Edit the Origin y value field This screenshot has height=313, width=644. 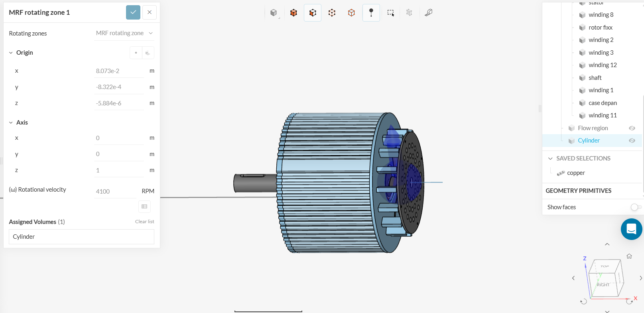[119, 87]
